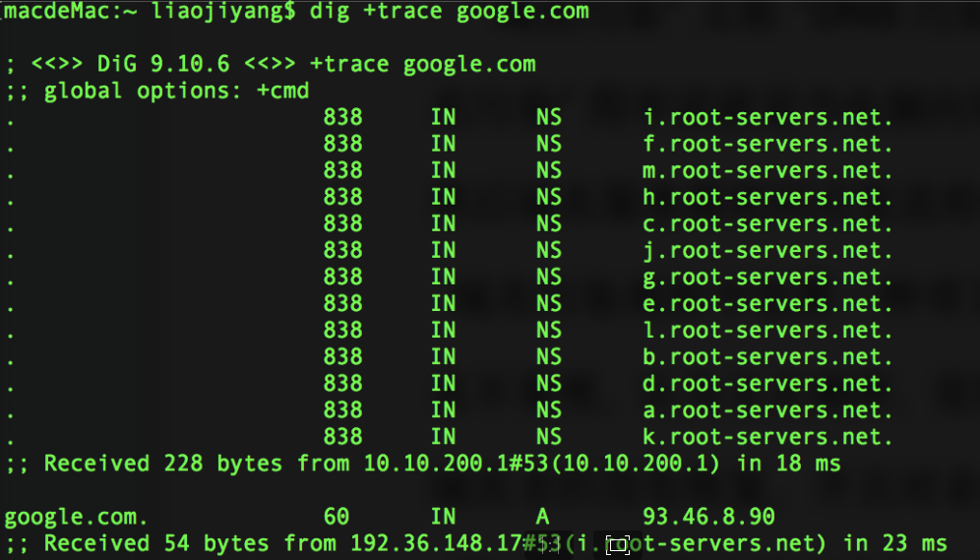Click the h.root-servers.net. hostname
This screenshot has width=980, height=560.
(x=767, y=198)
